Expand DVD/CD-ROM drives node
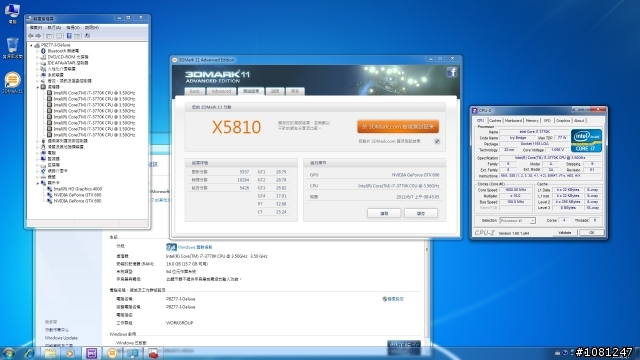The width and height of the screenshot is (640, 360). click(x=37, y=57)
